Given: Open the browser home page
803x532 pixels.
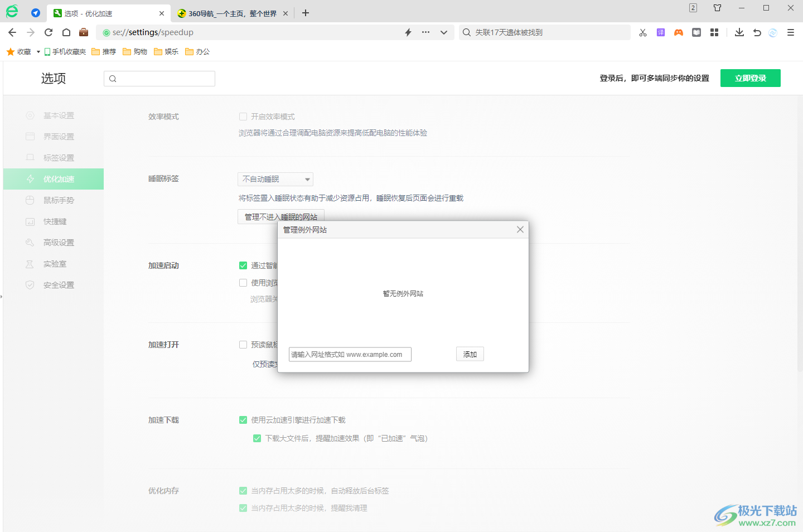Looking at the screenshot, I should click(x=66, y=32).
